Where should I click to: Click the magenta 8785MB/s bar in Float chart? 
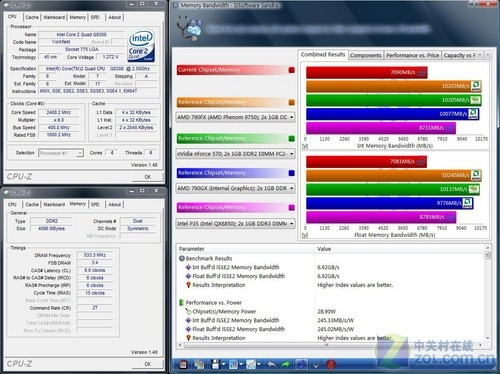[381, 217]
